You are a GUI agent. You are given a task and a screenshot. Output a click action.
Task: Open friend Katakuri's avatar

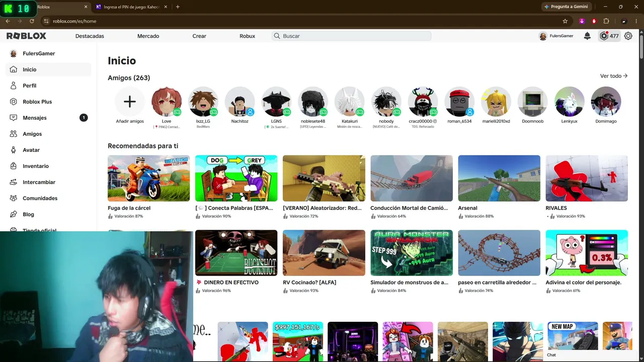(350, 102)
